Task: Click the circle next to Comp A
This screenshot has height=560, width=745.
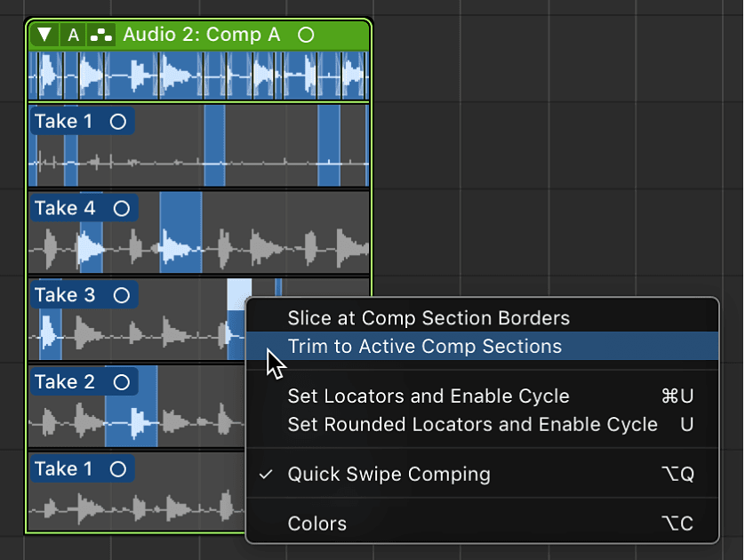Action: (306, 35)
